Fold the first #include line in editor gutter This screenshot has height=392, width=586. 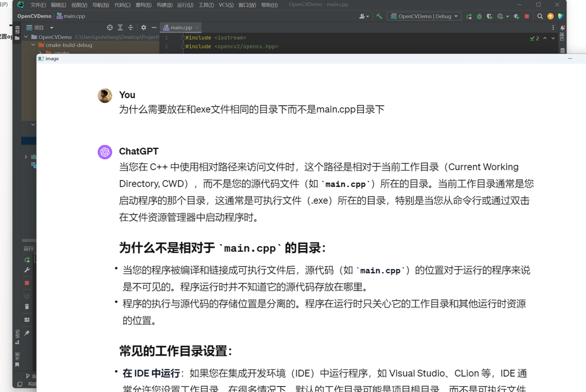183,38
